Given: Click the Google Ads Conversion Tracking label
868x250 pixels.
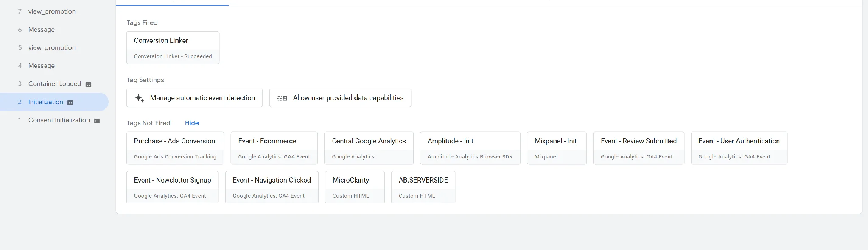Looking at the screenshot, I should coord(175,156).
